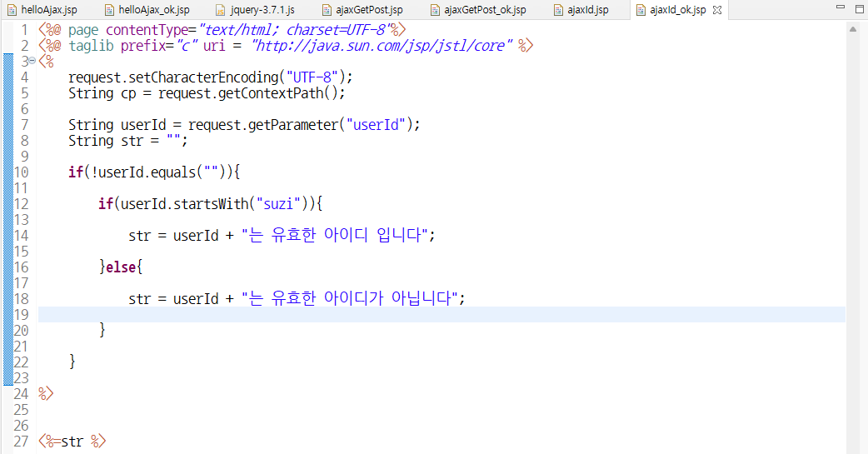Collapse the scriptlet block at line 3
The height and width of the screenshot is (454, 868).
coord(32,60)
